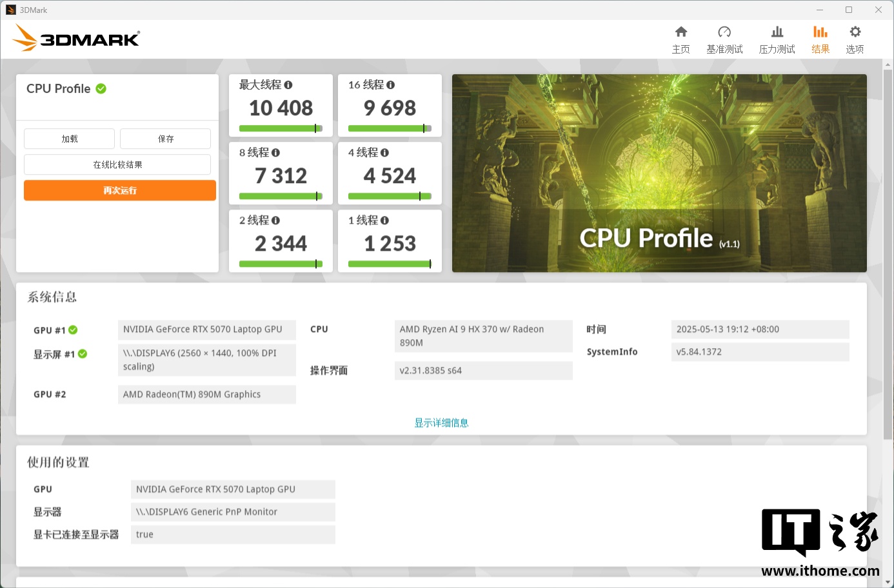Screen dimensions: 894x588
Task: Select the 操作界面 version v2.31.8385 s64
Action: click(484, 371)
